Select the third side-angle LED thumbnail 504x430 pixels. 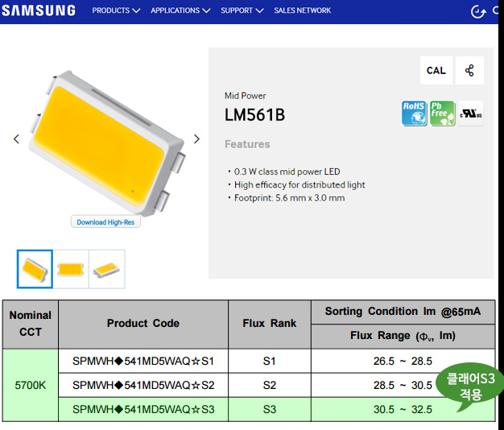pos(107,269)
